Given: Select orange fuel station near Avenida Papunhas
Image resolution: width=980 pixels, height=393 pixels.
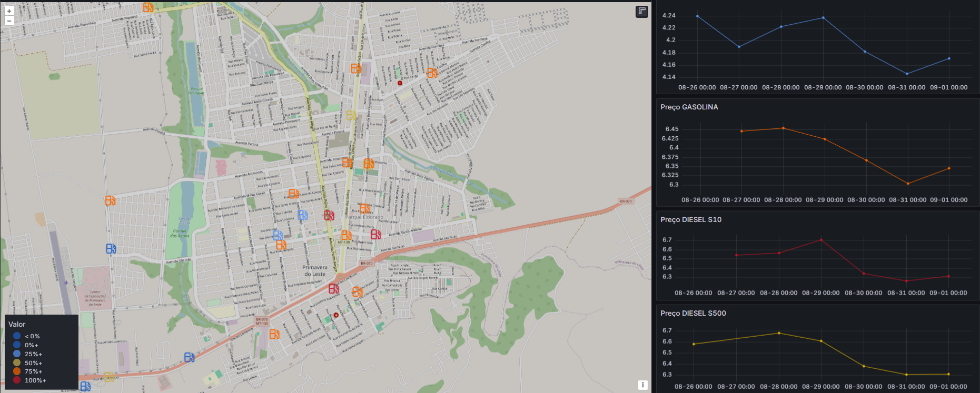Looking at the screenshot, I should (149, 7).
